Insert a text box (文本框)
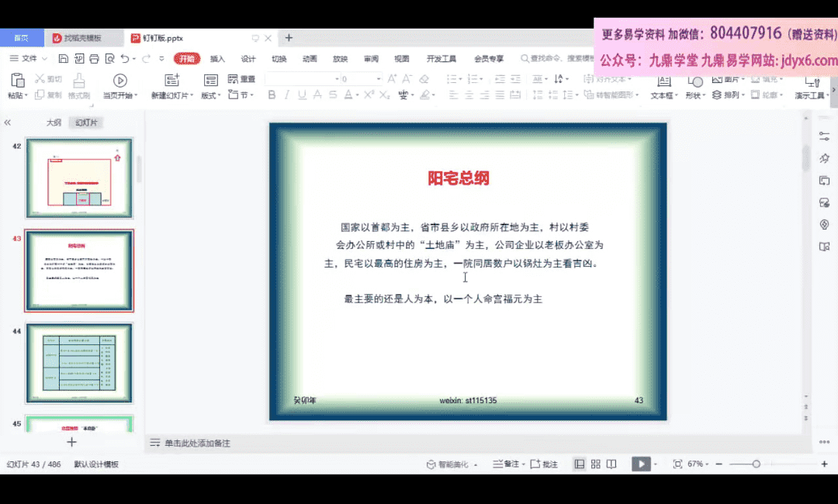The width and height of the screenshot is (838, 504). [663, 85]
